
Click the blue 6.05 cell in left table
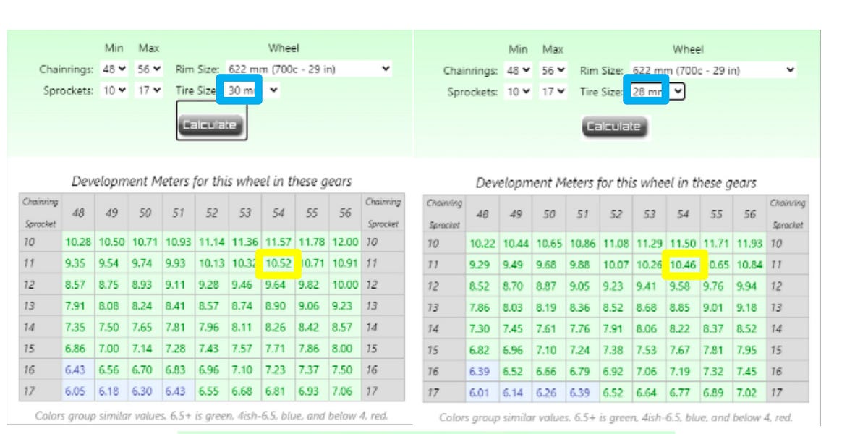[x=75, y=391]
